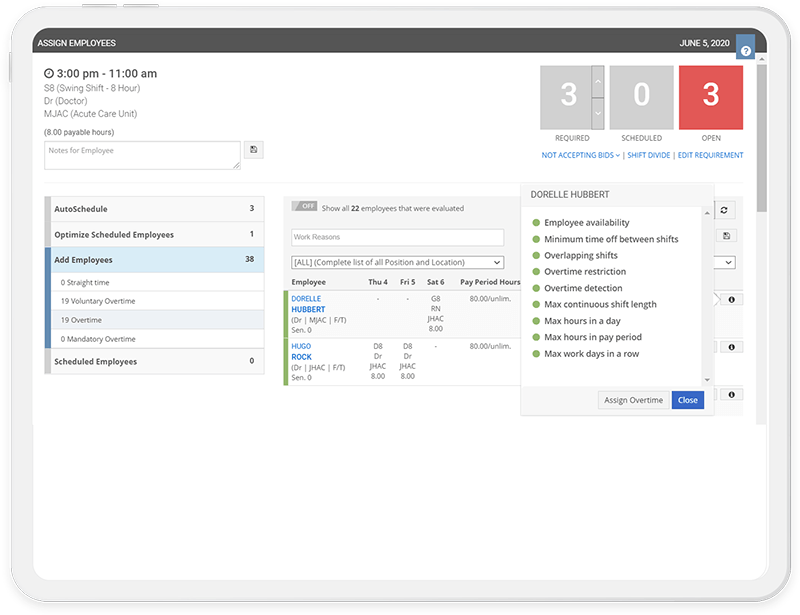Open Dorelle Hubbert employee link

pos(308,304)
